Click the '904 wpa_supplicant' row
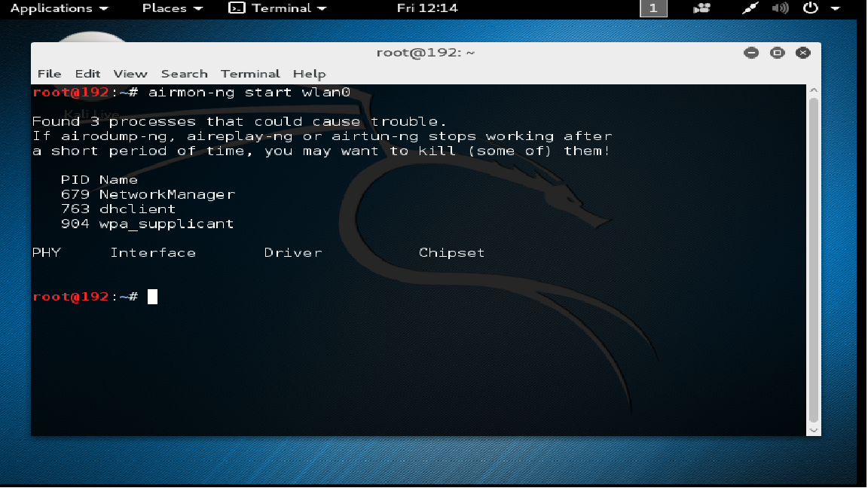868x488 pixels. tap(147, 224)
